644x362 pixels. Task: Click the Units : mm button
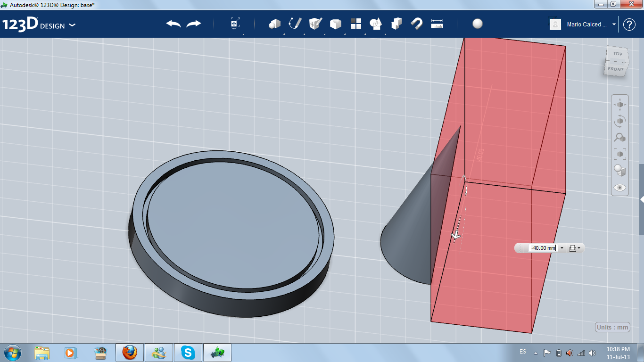click(x=612, y=328)
